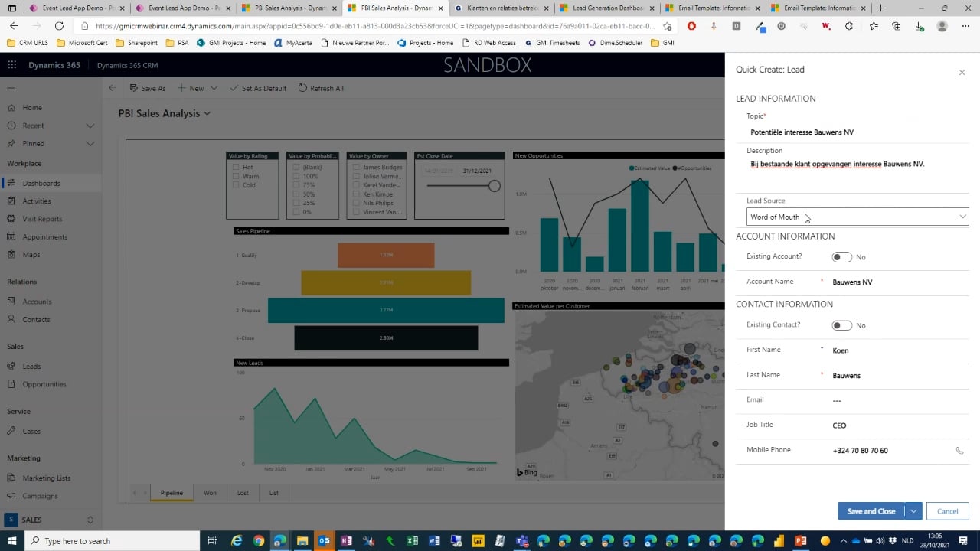The width and height of the screenshot is (980, 551).
Task: Open Maps in the sidebar
Action: [31, 255]
